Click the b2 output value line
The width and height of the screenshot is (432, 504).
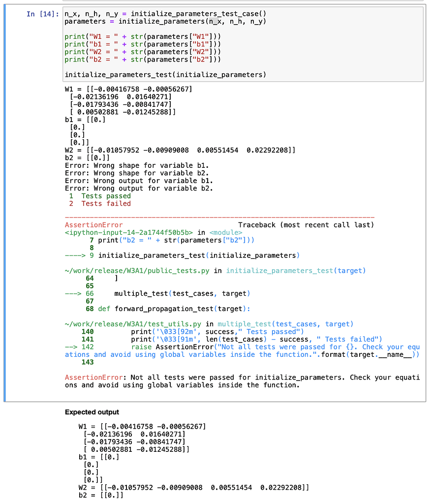point(86,157)
